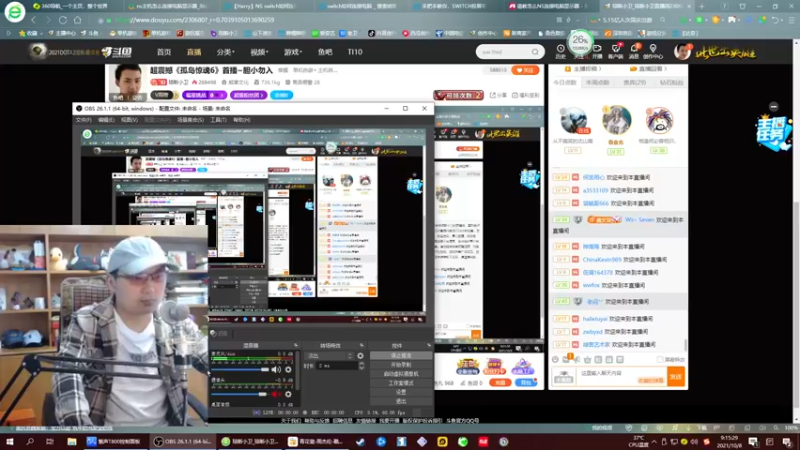This screenshot has width=800, height=450.
Task: Open the OBS View menu
Action: 129,120
